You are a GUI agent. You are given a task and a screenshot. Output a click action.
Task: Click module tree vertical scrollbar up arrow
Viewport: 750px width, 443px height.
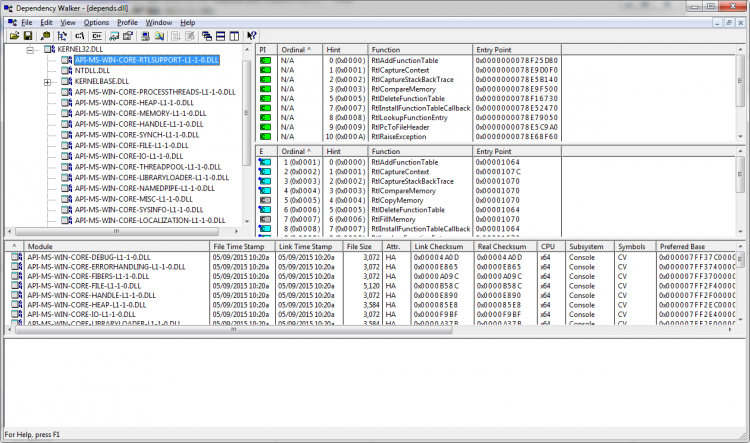247,49
